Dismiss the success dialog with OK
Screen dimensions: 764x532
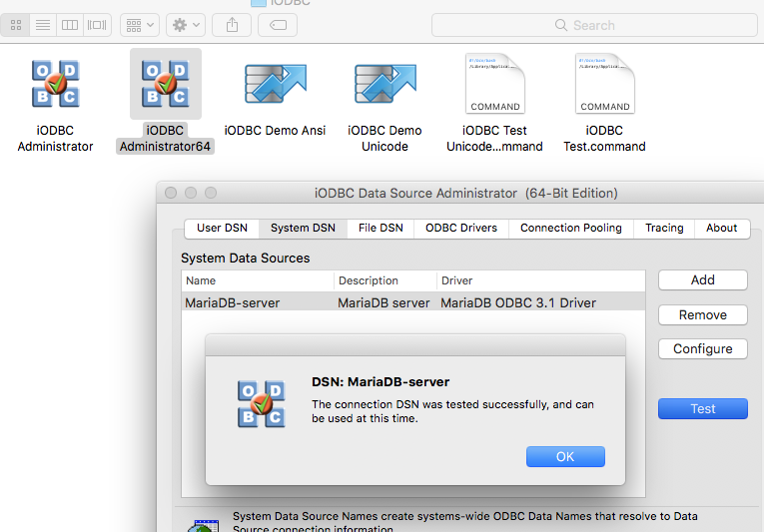[565, 456]
